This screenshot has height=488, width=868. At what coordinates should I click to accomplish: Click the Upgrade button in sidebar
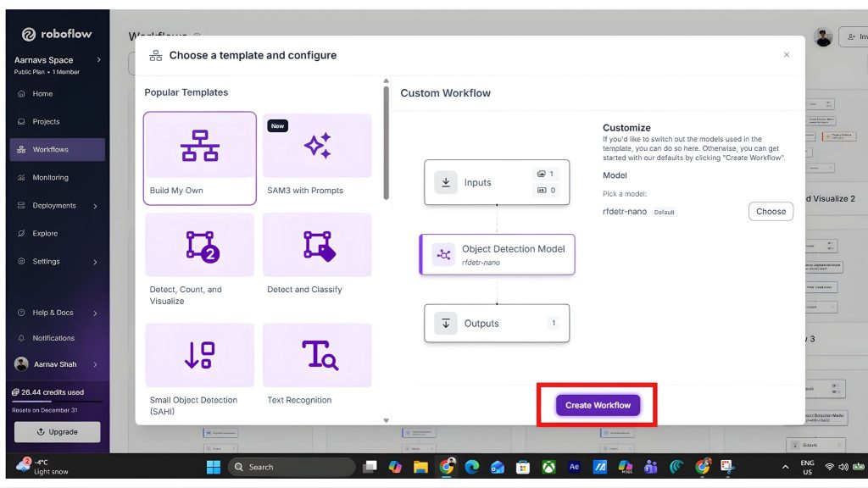click(56, 432)
